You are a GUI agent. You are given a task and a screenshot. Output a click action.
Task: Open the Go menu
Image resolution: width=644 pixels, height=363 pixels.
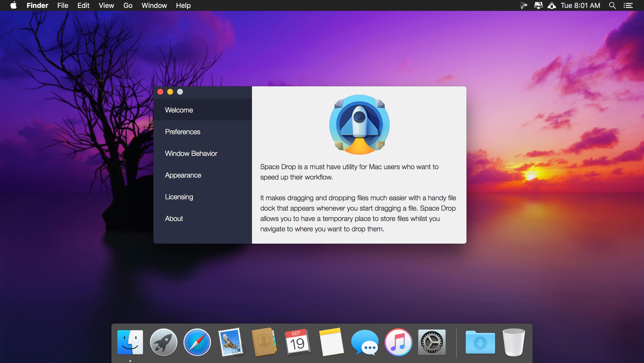click(128, 5)
